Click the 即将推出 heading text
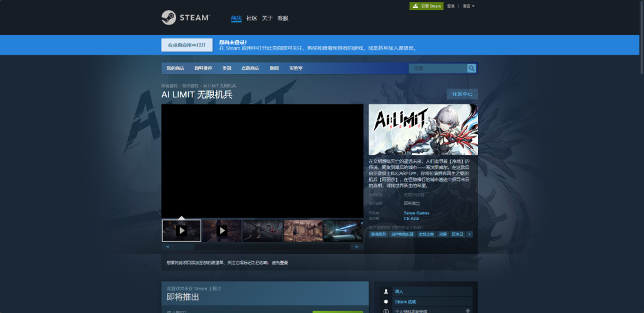 [183, 297]
